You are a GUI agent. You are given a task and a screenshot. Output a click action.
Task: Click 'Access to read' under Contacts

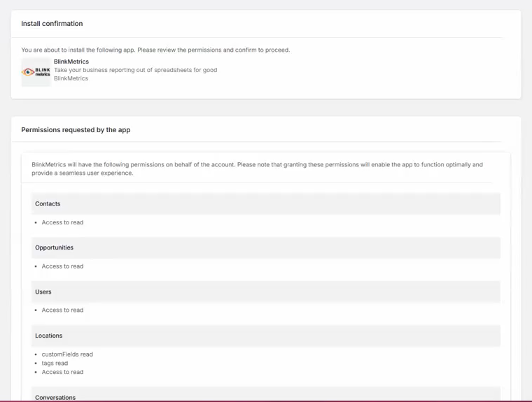click(x=62, y=222)
